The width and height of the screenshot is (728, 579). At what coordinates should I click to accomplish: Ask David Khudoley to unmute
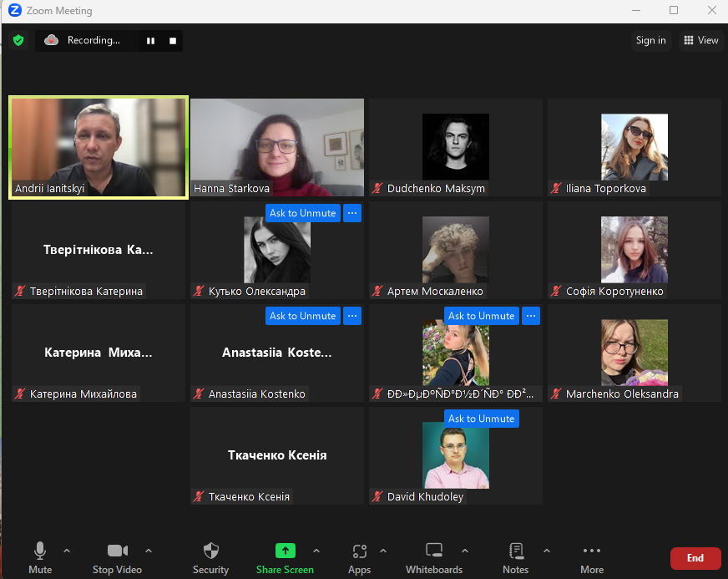click(482, 419)
